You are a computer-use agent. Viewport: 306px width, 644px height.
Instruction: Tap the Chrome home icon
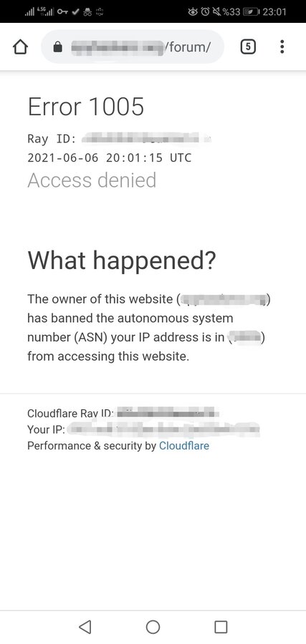tap(21, 47)
